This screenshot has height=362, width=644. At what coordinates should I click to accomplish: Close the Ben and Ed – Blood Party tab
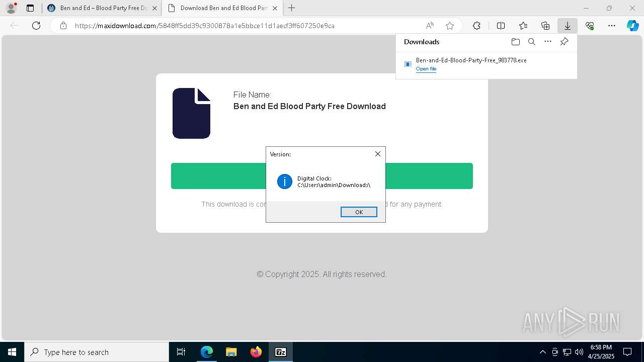[154, 8]
